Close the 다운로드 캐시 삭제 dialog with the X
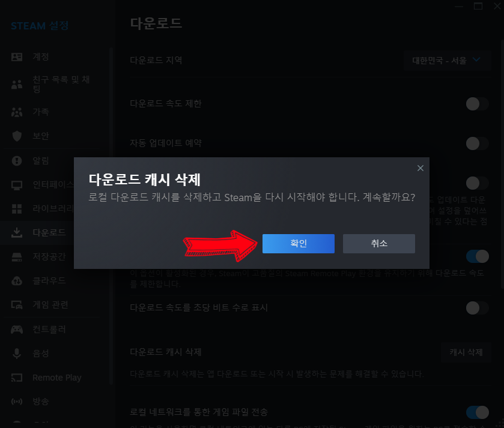The image size is (504, 428). tap(420, 168)
